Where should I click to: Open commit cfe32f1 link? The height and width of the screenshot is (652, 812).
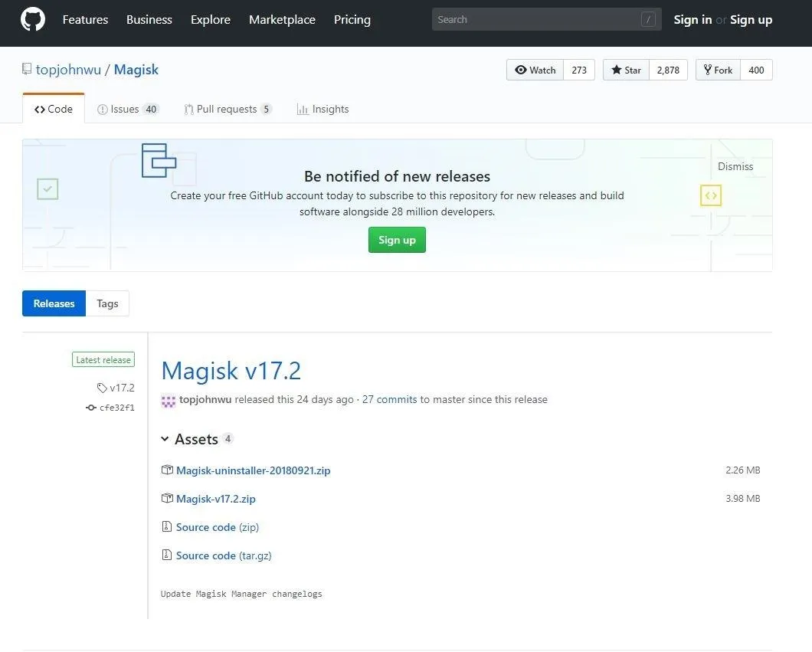(x=117, y=408)
